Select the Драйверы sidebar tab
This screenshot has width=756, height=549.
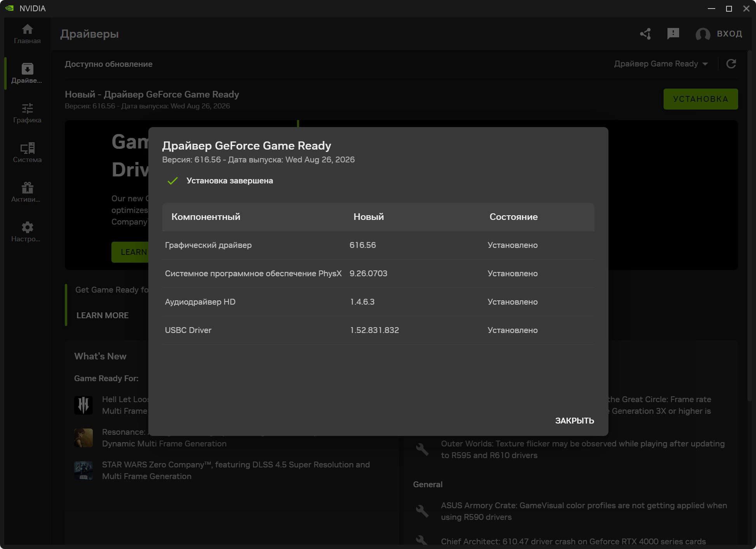[27, 73]
